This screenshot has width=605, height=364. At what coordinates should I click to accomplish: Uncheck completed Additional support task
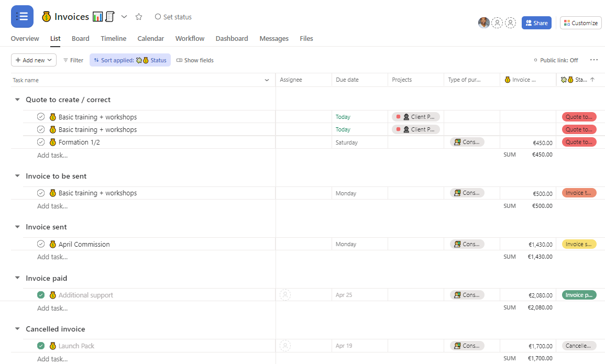point(41,295)
